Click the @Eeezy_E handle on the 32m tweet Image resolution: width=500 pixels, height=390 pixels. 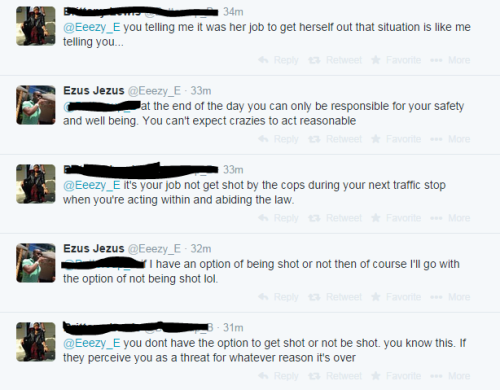pyautogui.click(x=154, y=249)
